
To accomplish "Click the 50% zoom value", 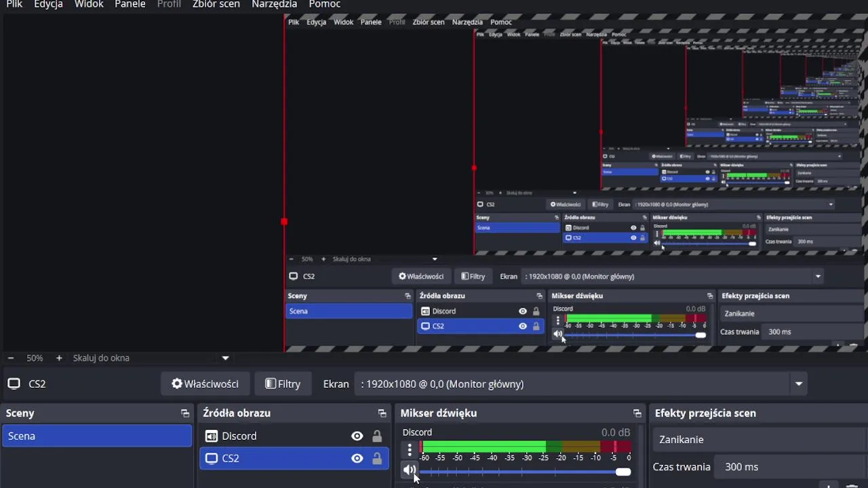I will pos(35,358).
